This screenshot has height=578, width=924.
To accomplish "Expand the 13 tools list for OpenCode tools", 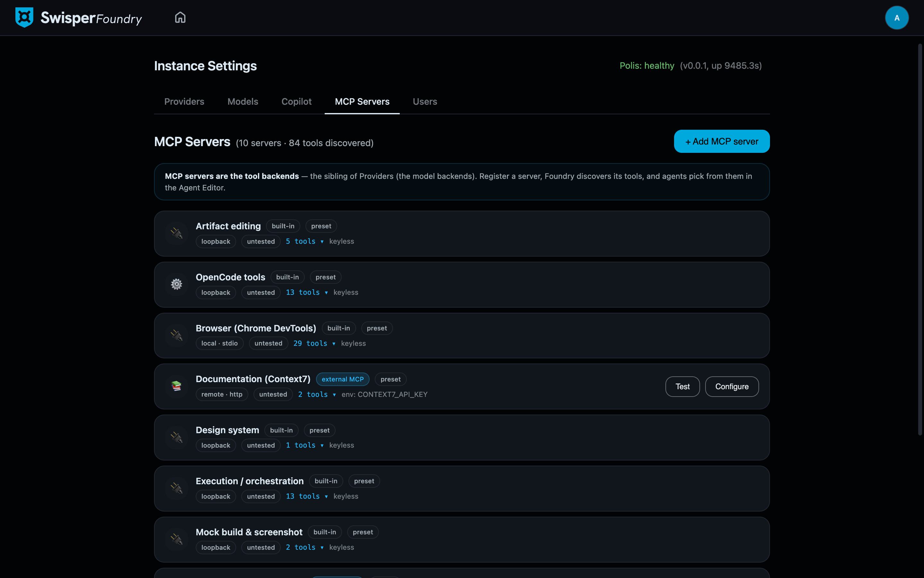I will click(307, 293).
